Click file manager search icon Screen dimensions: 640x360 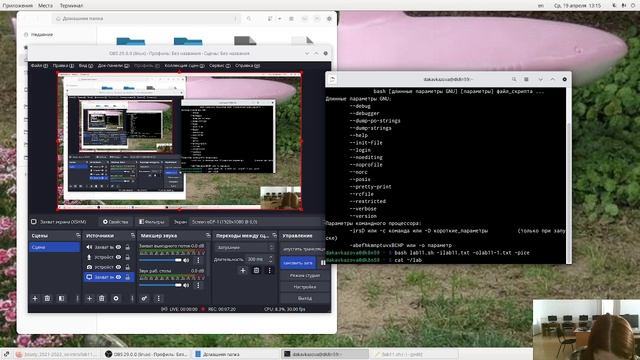point(249,19)
